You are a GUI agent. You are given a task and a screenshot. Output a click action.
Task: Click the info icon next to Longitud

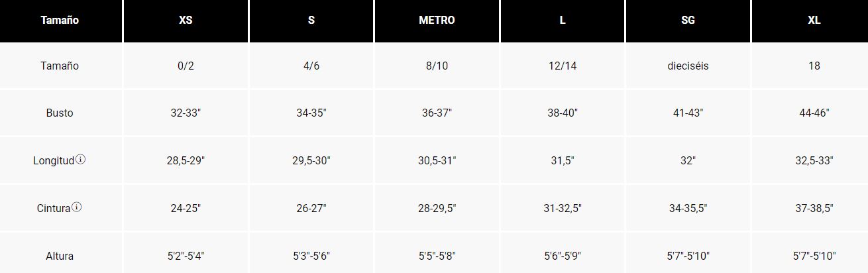coord(81,160)
